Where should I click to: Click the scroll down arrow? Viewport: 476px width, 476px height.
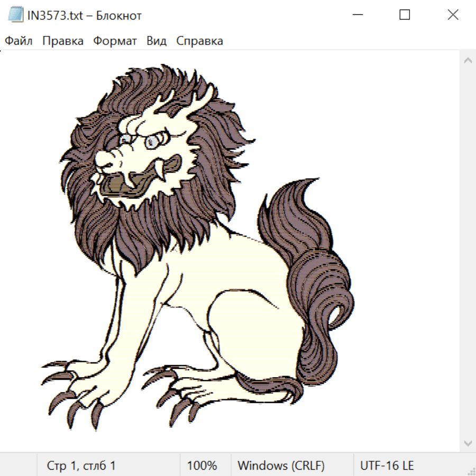(468, 443)
